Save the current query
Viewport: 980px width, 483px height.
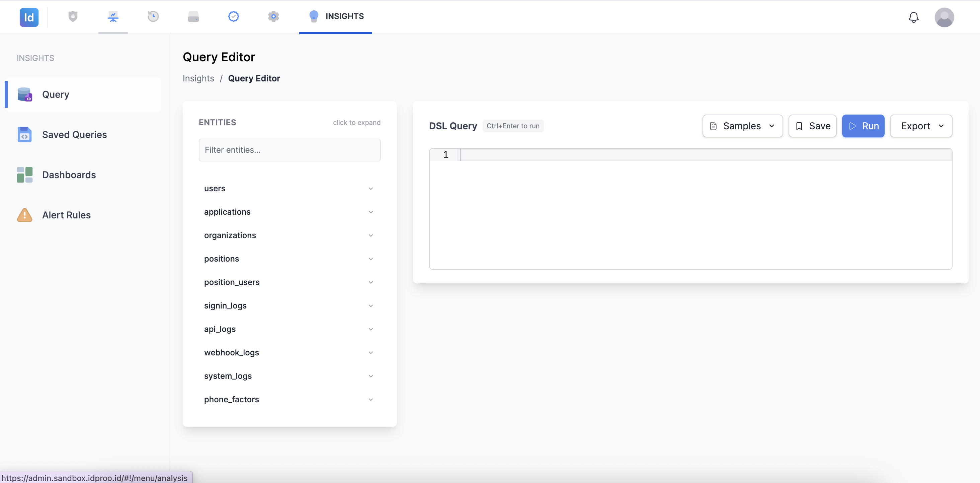[x=812, y=126]
